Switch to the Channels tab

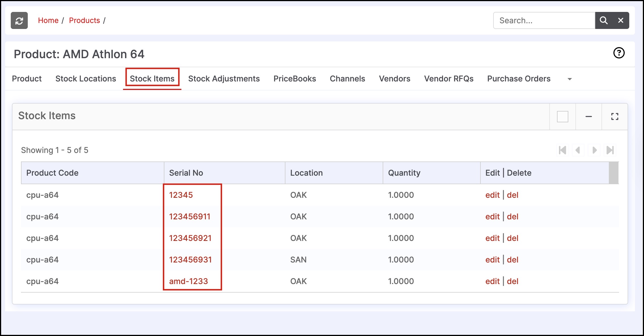347,79
